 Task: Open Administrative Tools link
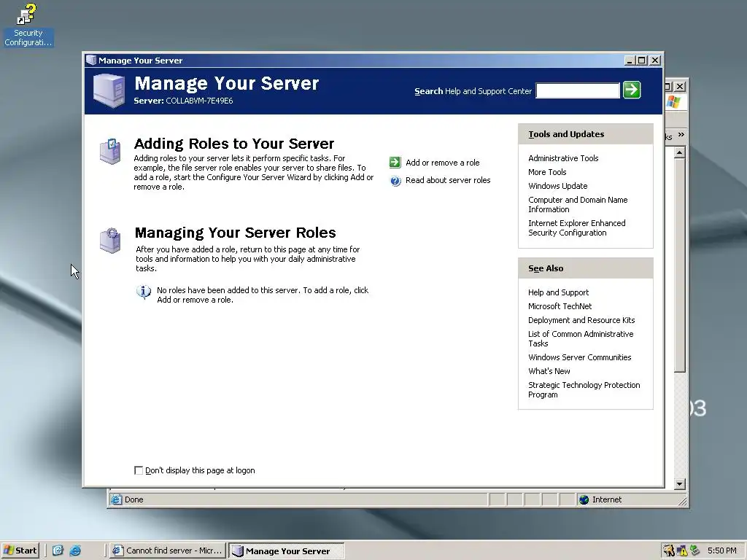click(x=563, y=158)
